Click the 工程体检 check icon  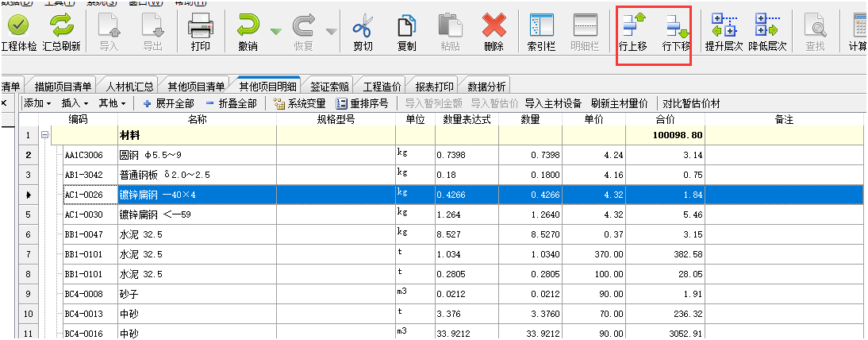tap(17, 26)
